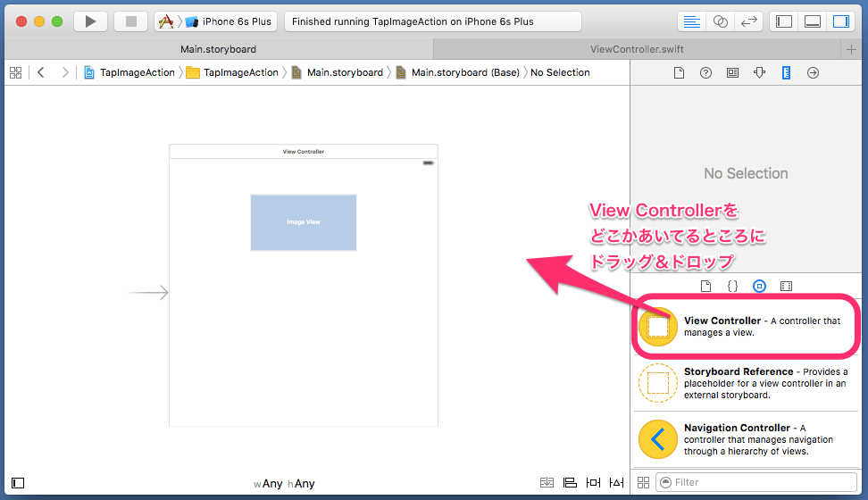Switch to Main.storyboard tab

coord(219,49)
